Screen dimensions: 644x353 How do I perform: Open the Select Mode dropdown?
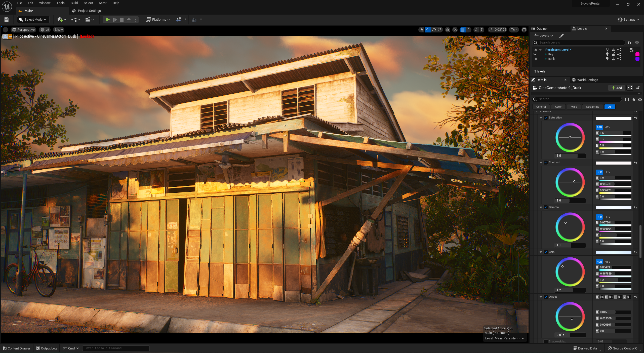pyautogui.click(x=33, y=20)
